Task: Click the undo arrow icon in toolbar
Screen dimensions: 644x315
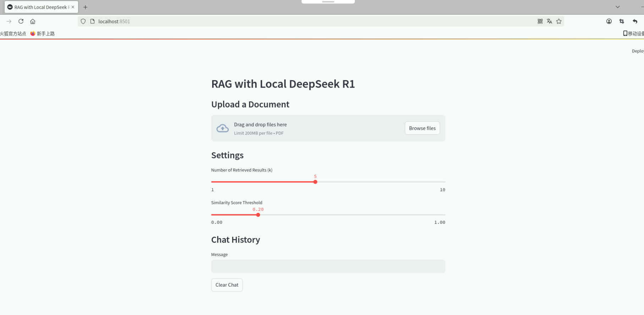Action: [635, 21]
